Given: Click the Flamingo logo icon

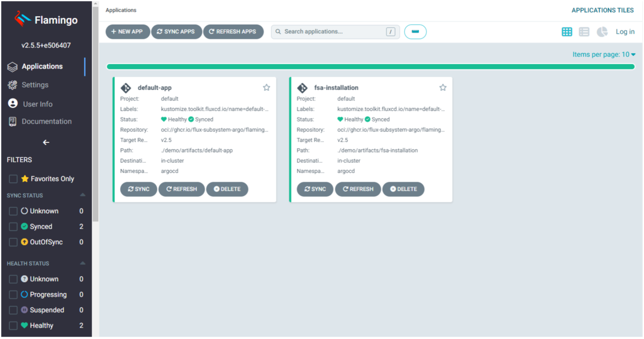Looking at the screenshot, I should [23, 20].
